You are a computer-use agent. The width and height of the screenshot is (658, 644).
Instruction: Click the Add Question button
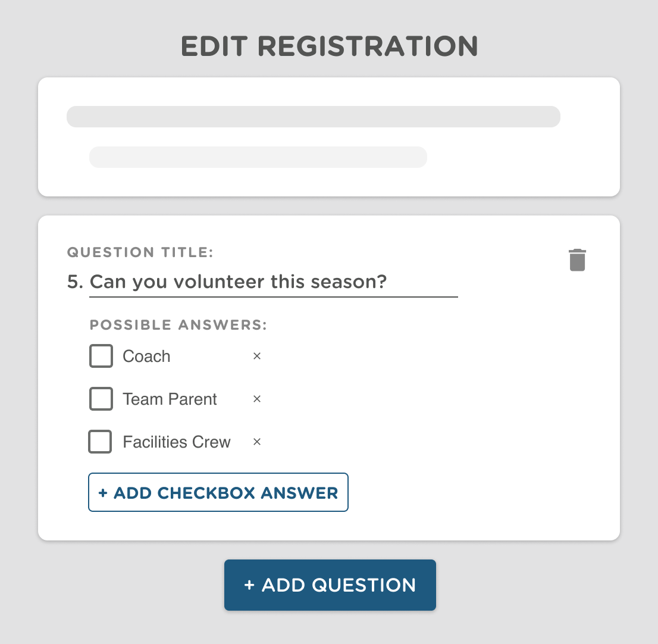tap(330, 585)
